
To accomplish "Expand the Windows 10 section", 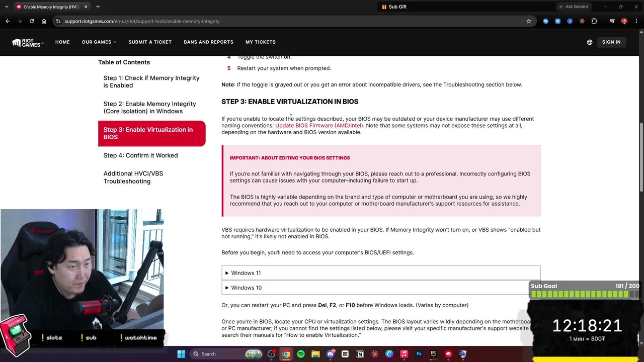I will tap(381, 288).
